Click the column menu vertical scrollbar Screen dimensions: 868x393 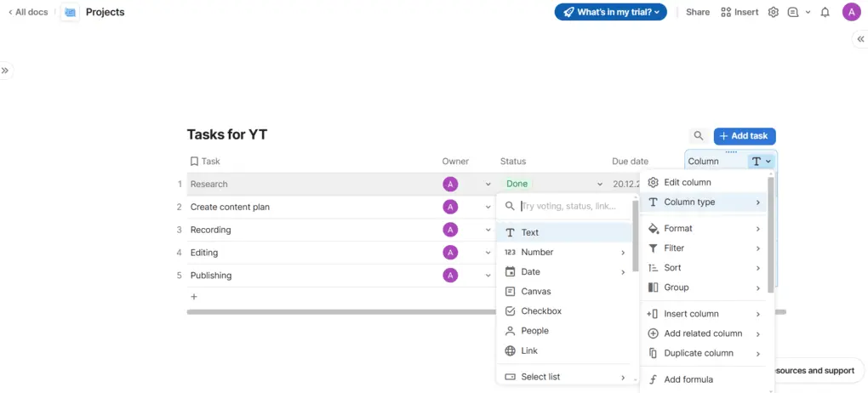pos(771,235)
